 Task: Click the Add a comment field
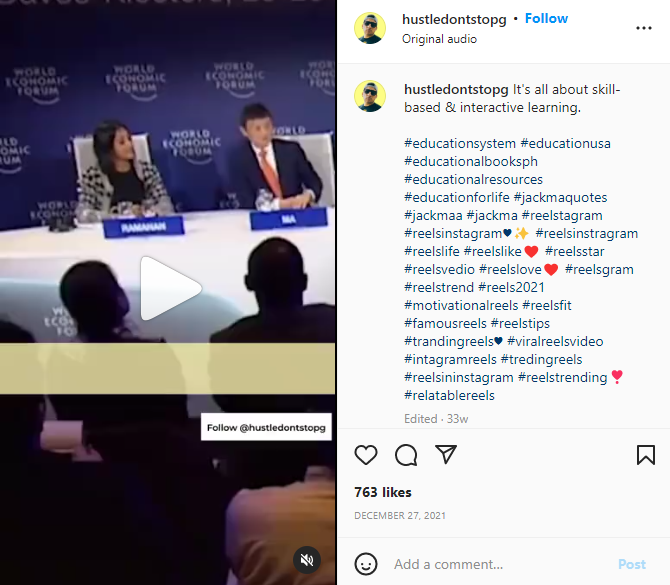[500, 564]
